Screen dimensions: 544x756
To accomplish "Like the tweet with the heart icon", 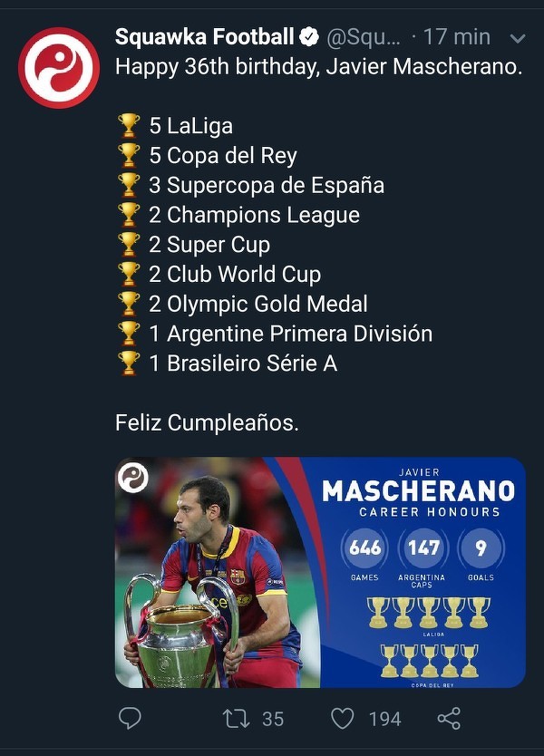I will (x=342, y=718).
